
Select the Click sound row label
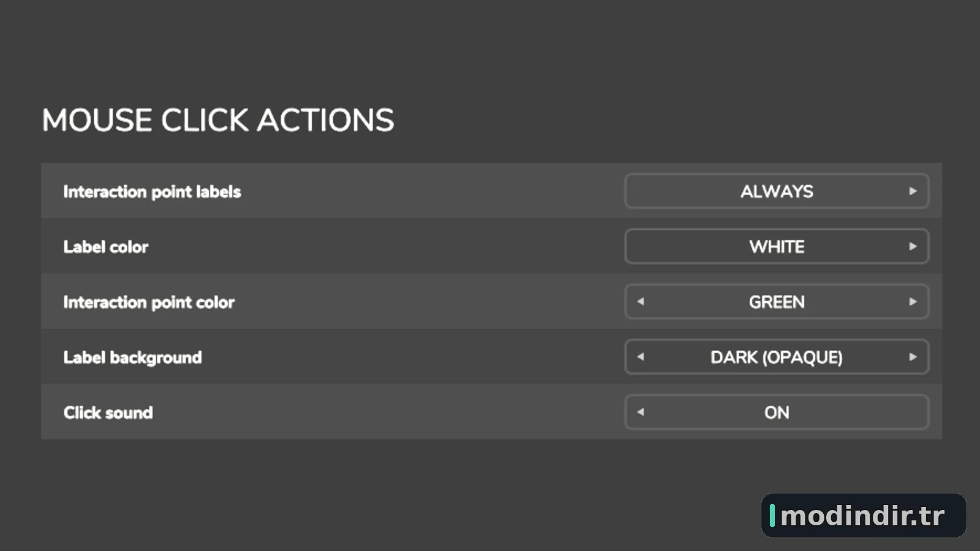[108, 413]
